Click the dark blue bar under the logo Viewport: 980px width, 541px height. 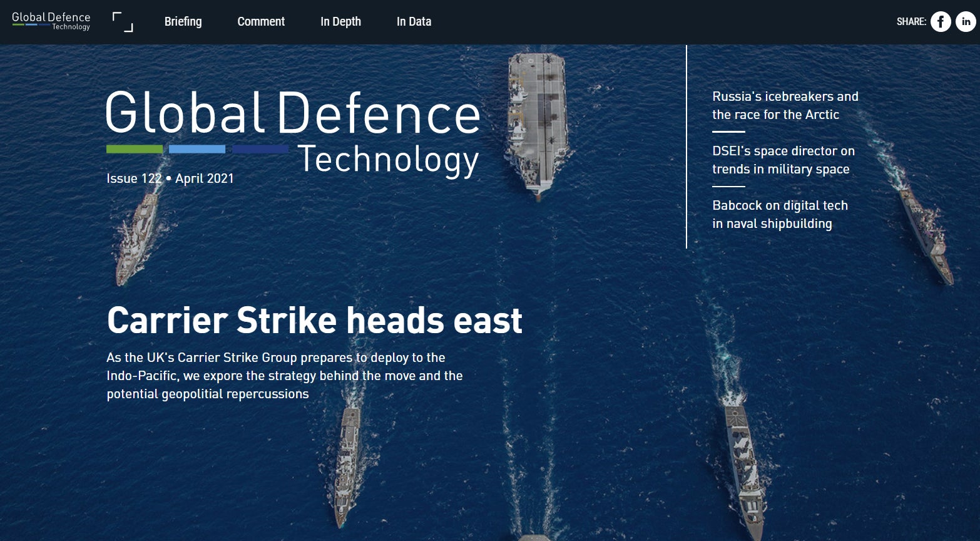click(x=260, y=149)
